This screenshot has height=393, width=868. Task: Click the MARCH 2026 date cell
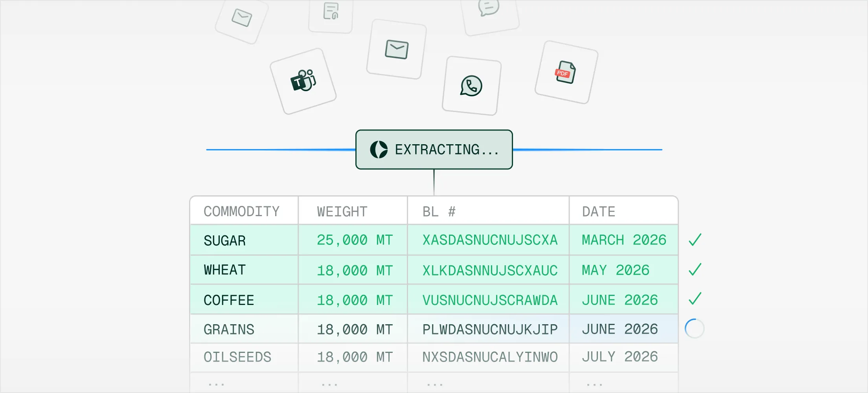pyautogui.click(x=624, y=240)
